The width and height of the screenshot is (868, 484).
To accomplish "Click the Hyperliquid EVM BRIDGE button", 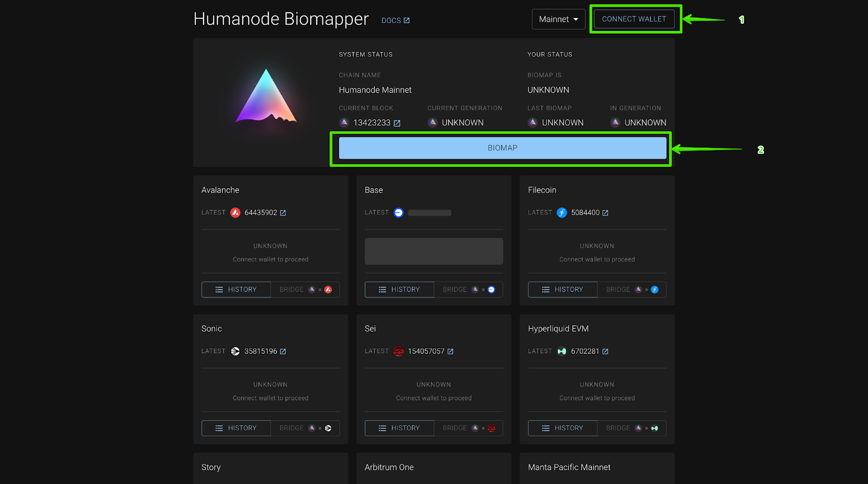I will click(x=632, y=428).
